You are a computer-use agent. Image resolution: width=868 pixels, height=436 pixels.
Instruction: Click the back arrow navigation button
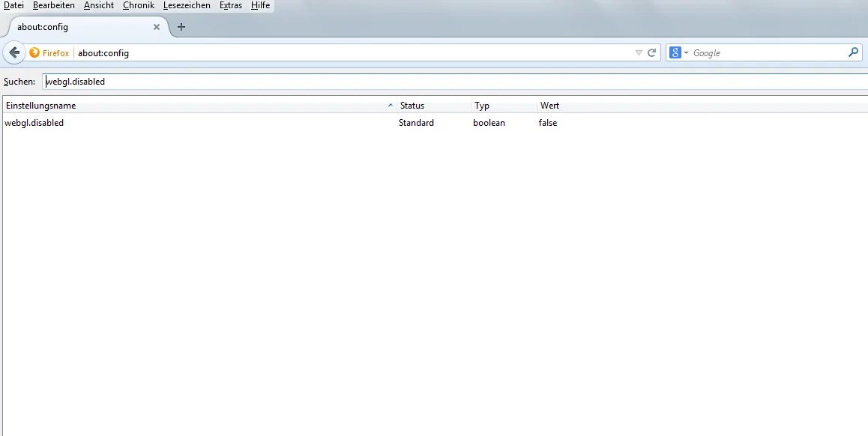[14, 53]
